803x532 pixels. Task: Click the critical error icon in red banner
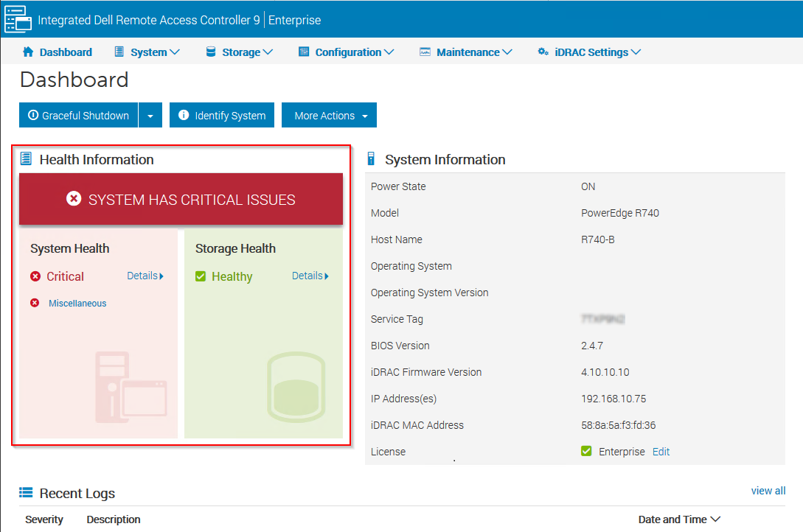74,199
